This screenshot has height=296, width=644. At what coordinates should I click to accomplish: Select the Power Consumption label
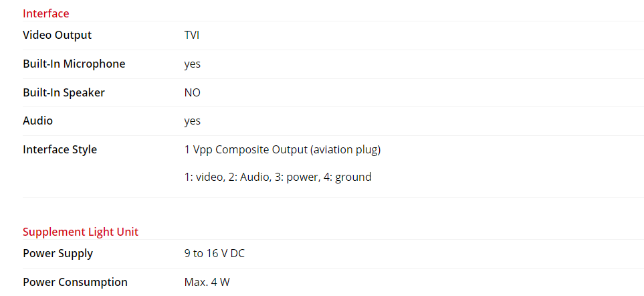[x=75, y=283]
